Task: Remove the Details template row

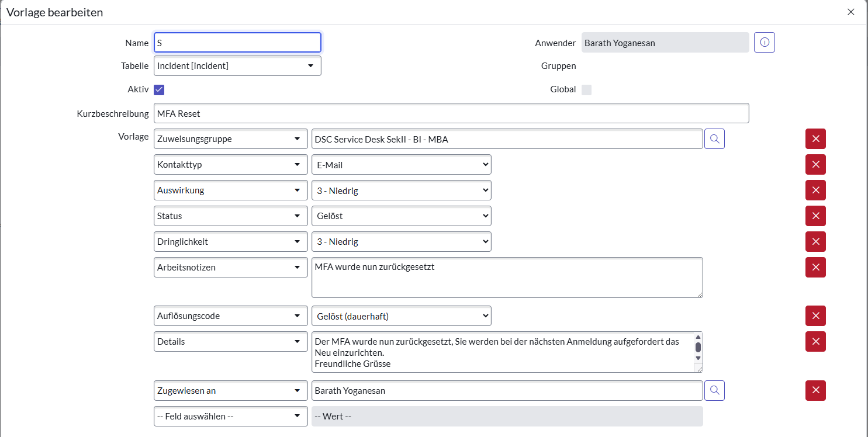Action: [815, 342]
